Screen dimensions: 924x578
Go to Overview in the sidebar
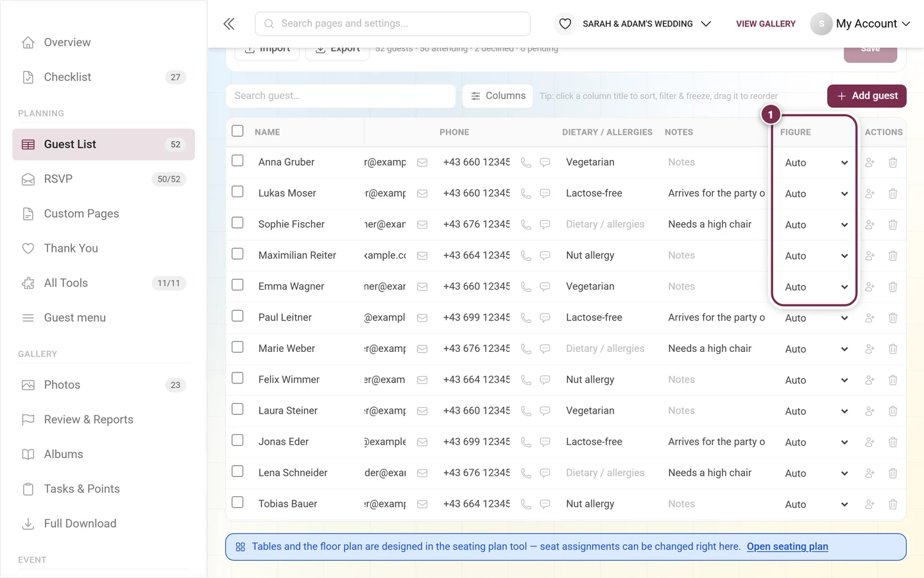tap(103, 42)
